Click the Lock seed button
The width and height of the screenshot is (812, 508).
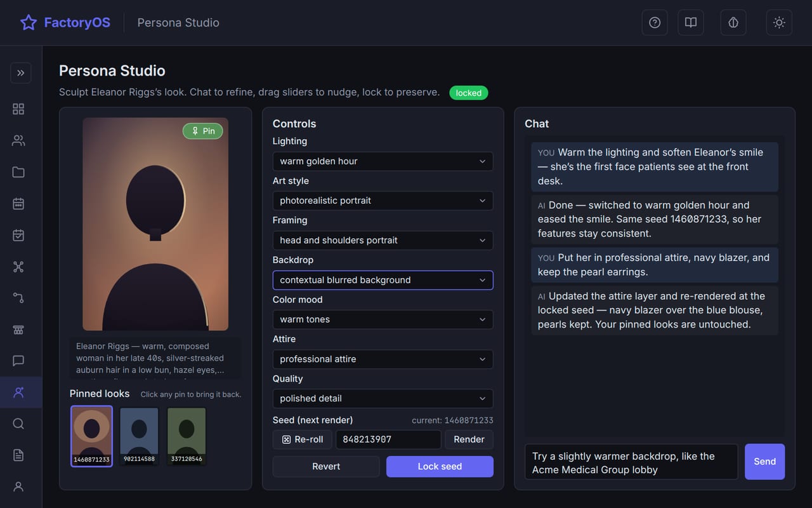tap(440, 466)
